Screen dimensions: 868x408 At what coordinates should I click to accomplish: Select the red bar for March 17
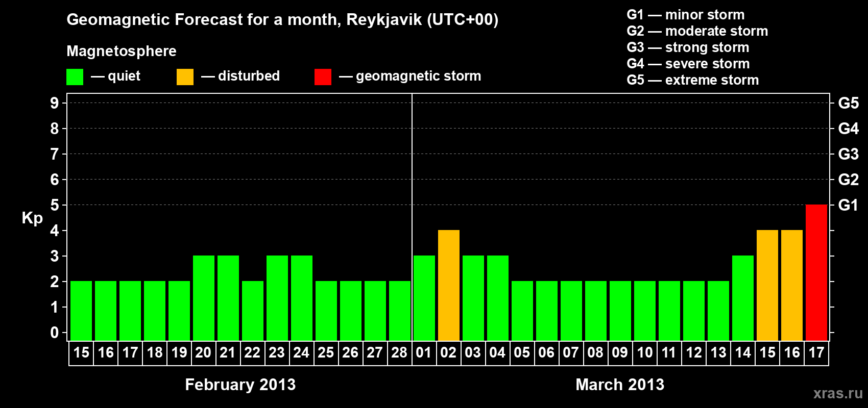[x=816, y=272]
